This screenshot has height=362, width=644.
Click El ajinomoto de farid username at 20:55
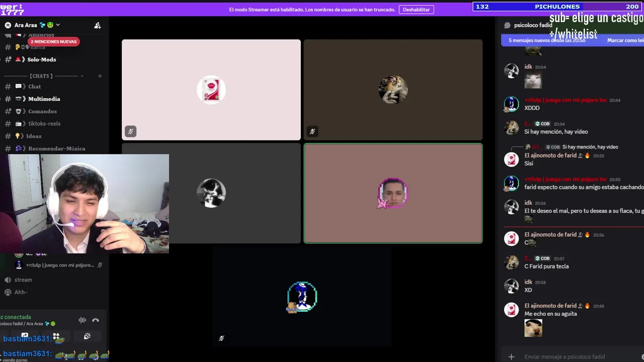coord(550,156)
